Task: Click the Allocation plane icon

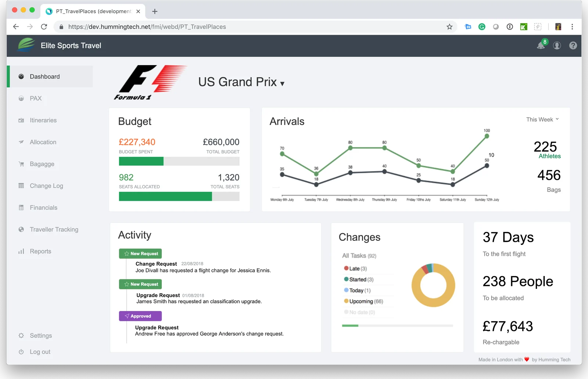Action: (x=21, y=142)
